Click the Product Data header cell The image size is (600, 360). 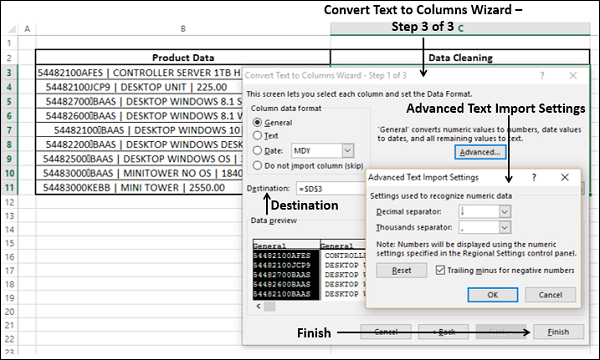pos(183,57)
